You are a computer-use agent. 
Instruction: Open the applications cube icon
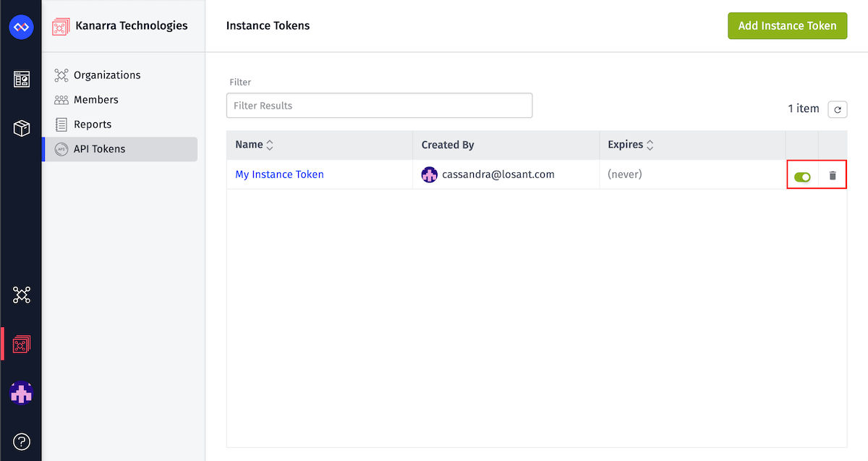pyautogui.click(x=21, y=129)
